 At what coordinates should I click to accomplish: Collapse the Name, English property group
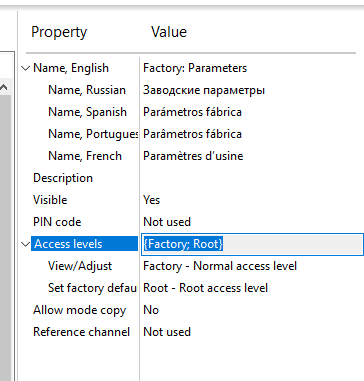[x=25, y=68]
